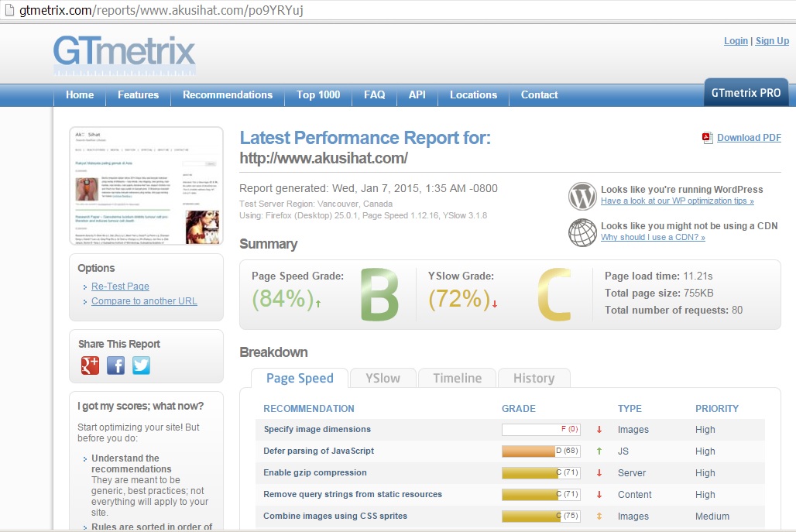Screen dimensions: 796x532
Task: Click the TYPE column header
Action: [x=630, y=409]
